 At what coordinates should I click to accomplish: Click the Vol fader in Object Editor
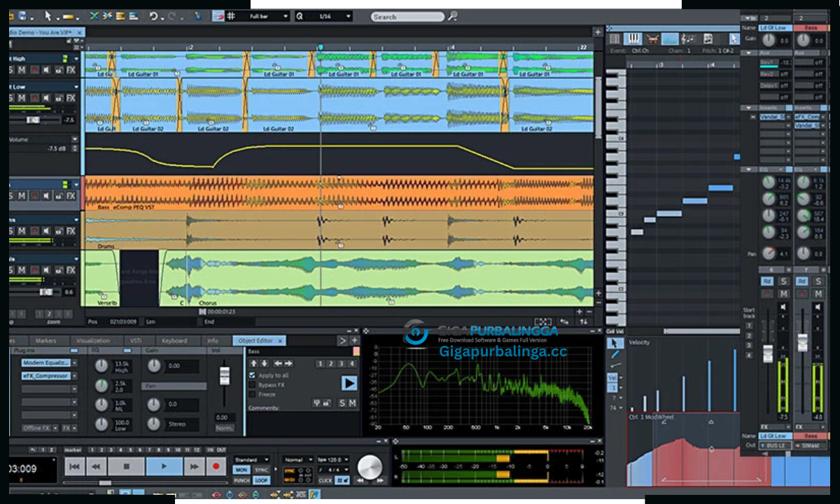[x=224, y=376]
